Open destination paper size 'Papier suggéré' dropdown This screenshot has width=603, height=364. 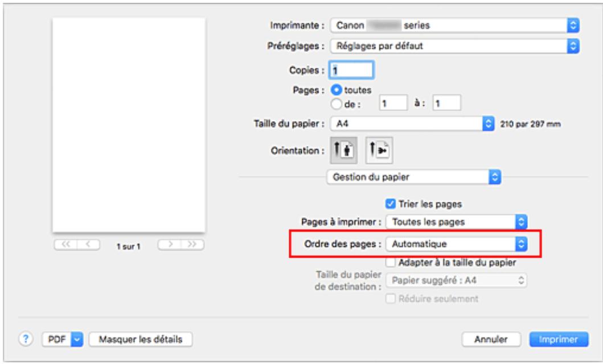pyautogui.click(x=457, y=280)
